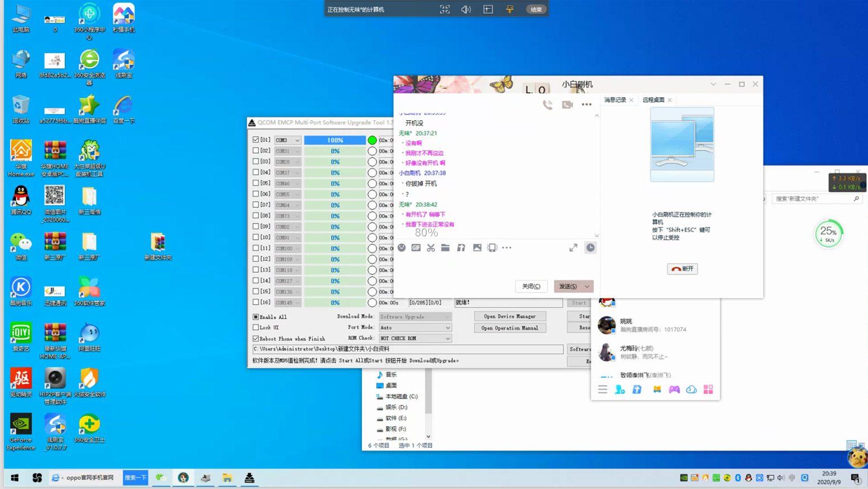This screenshot has height=489, width=868.
Task: Switch to the 消息记录 tab
Action: point(615,100)
